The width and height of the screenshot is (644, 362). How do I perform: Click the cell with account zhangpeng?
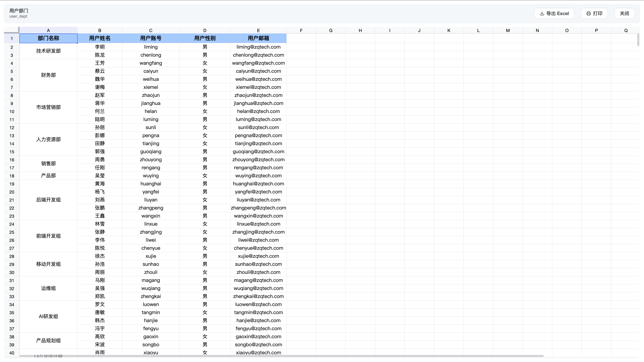pyautogui.click(x=151, y=208)
